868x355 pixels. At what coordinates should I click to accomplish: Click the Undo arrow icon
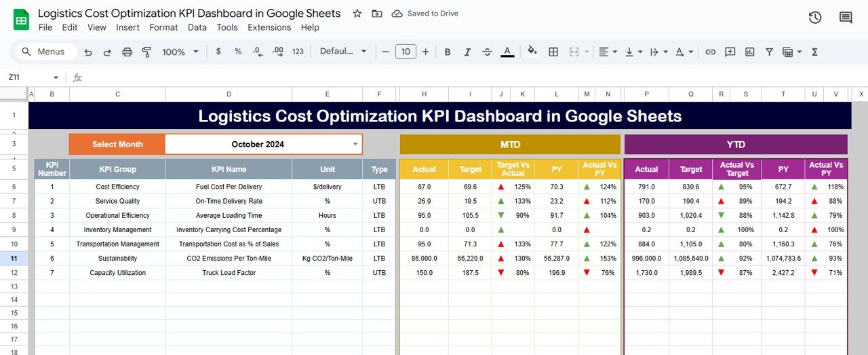coord(88,52)
